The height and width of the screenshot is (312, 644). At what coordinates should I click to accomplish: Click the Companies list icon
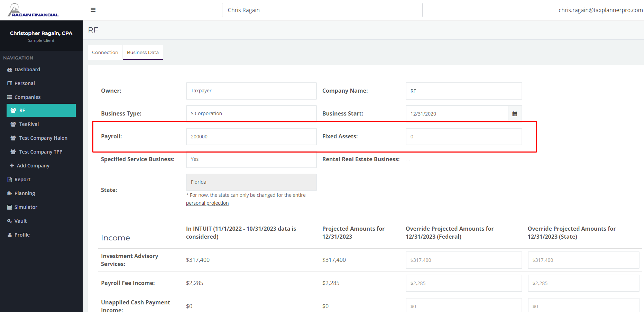pos(10,97)
